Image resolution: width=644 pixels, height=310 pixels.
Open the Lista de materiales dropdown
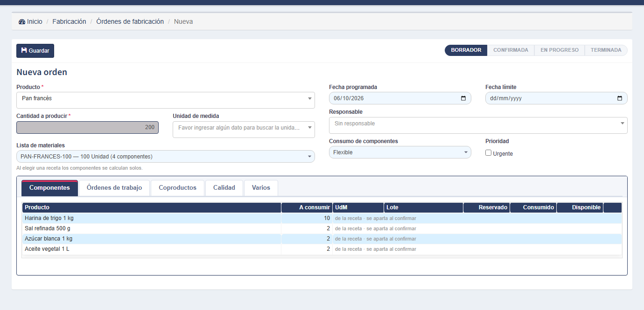point(166,157)
